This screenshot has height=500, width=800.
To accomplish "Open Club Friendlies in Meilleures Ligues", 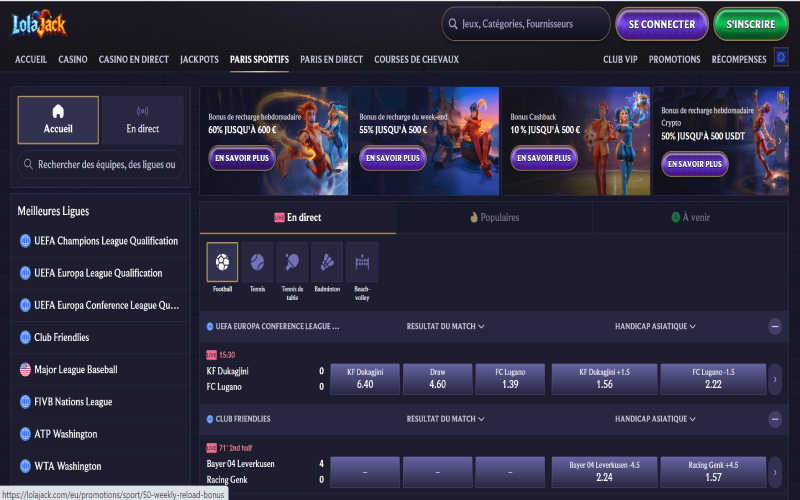I will point(101,337).
